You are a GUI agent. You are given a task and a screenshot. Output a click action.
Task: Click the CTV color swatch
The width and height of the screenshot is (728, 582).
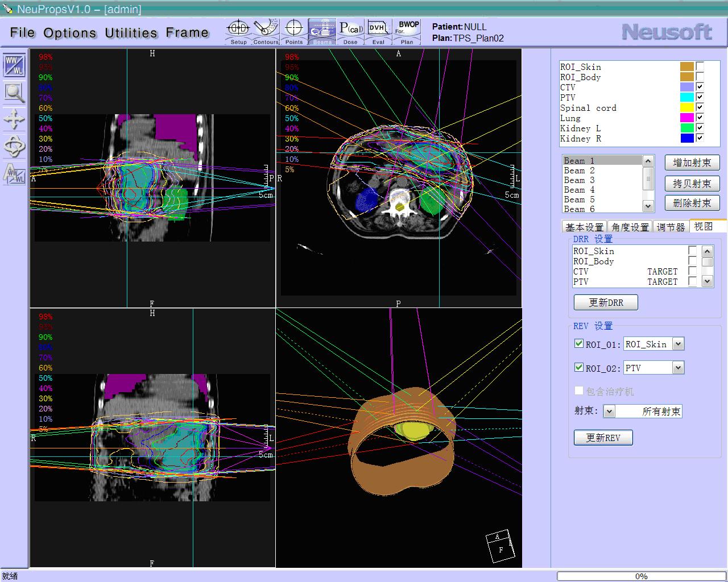pos(687,87)
